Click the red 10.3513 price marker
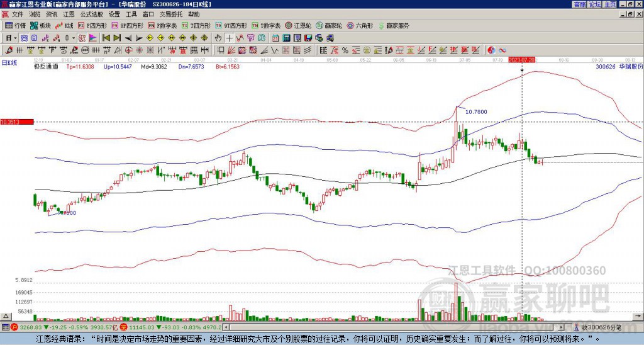 tap(17, 122)
